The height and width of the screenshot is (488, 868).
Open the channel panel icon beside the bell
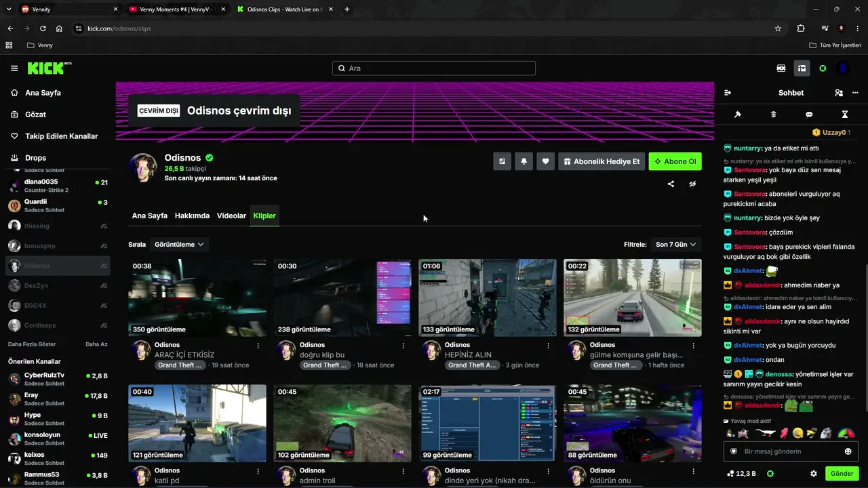(502, 161)
